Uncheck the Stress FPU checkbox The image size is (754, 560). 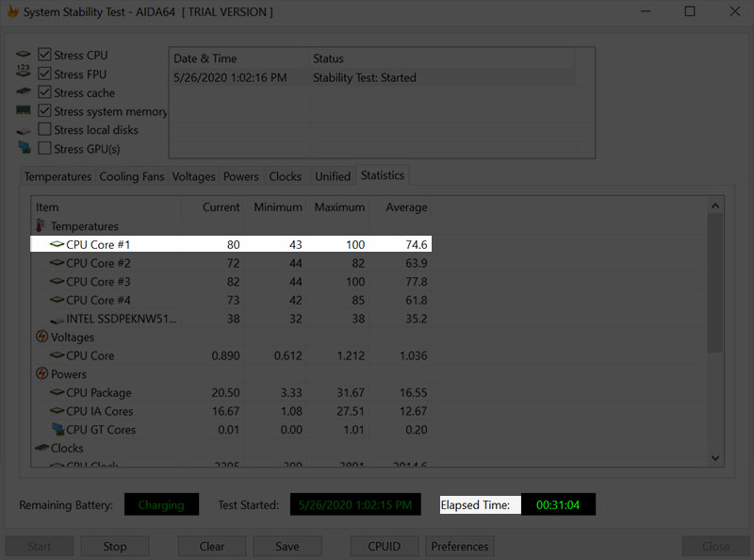point(44,74)
